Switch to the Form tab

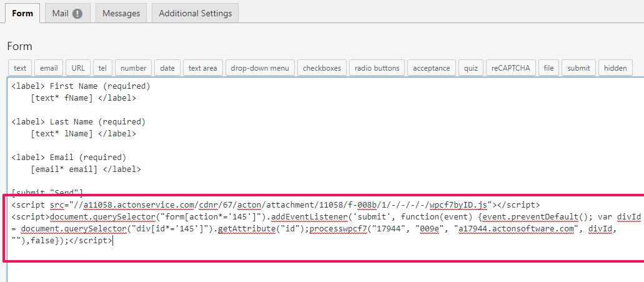(x=22, y=13)
